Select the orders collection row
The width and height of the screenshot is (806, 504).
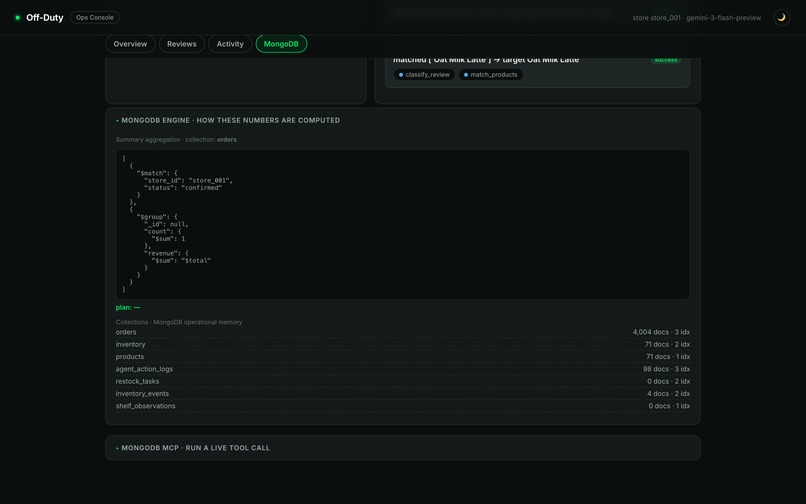[402, 332]
